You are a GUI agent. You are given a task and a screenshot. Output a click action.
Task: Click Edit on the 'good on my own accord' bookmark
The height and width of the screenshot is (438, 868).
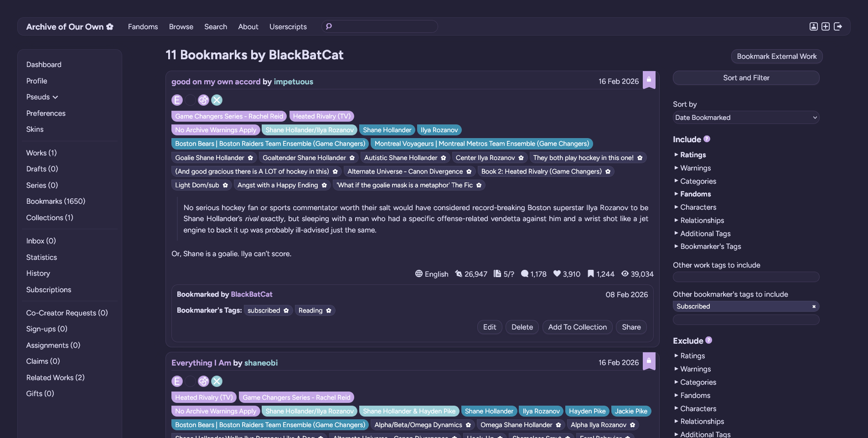pos(490,327)
